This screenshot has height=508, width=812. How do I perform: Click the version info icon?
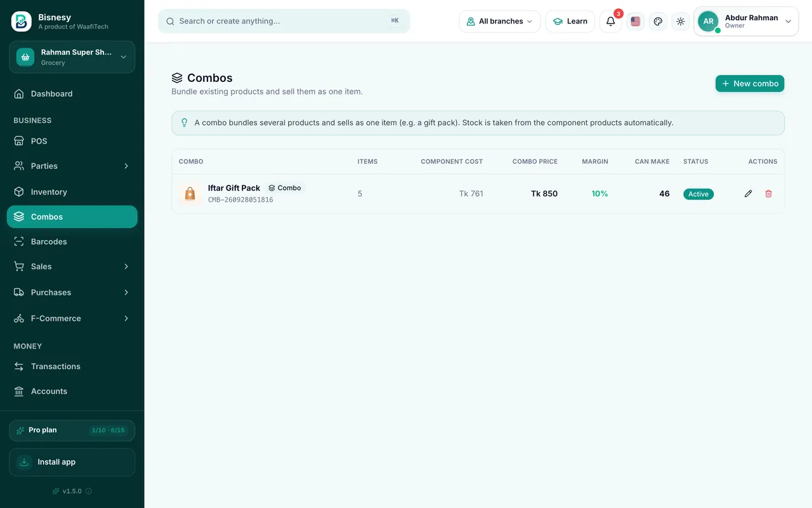coord(89,491)
